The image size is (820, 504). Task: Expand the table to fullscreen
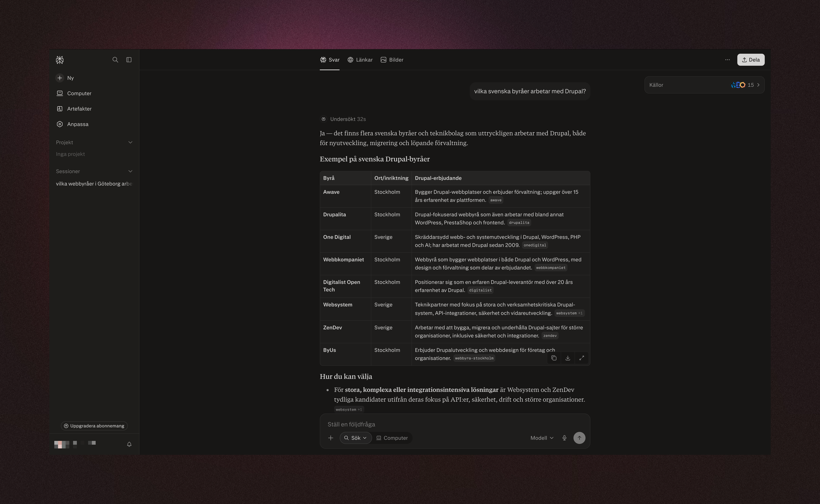tap(582, 358)
